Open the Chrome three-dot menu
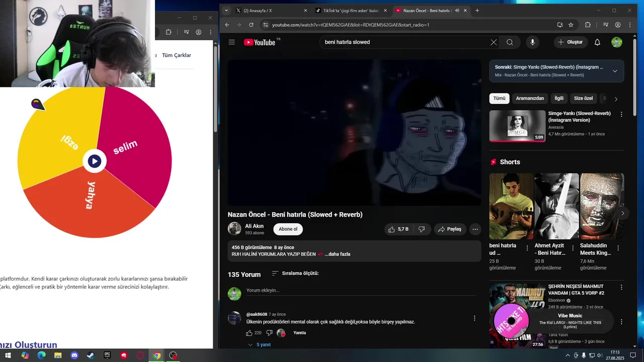This screenshot has width=644, height=362. pyautogui.click(x=630, y=25)
